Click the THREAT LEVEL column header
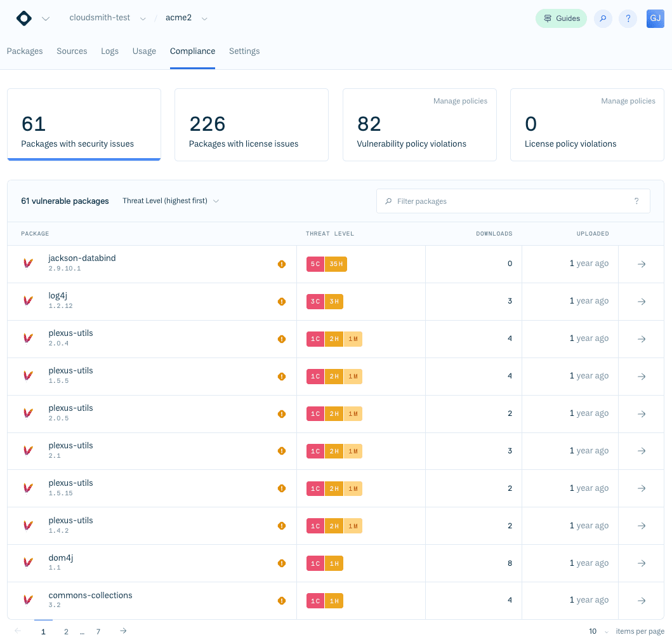The height and width of the screenshot is (642, 672). point(329,234)
